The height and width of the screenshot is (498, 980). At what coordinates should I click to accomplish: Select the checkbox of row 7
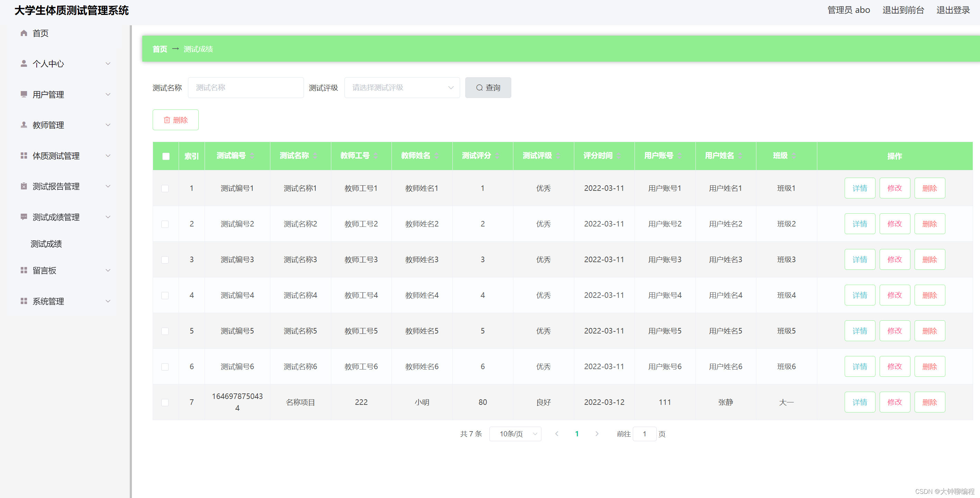coord(165,402)
